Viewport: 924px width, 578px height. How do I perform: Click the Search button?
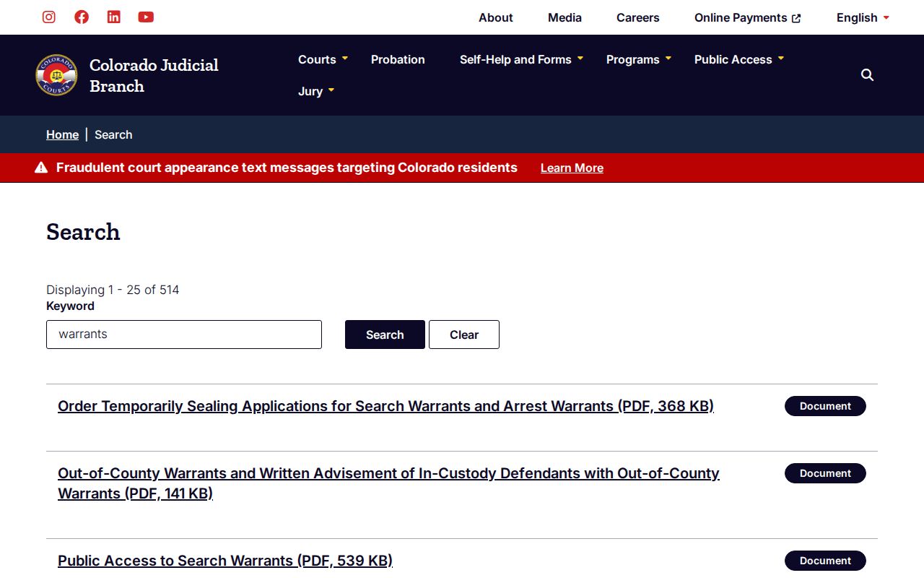385,335
